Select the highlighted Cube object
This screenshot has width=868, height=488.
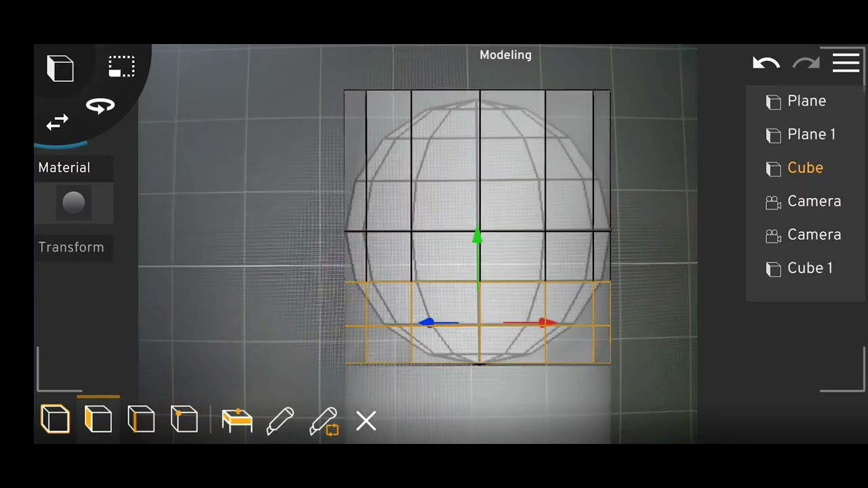click(x=806, y=167)
